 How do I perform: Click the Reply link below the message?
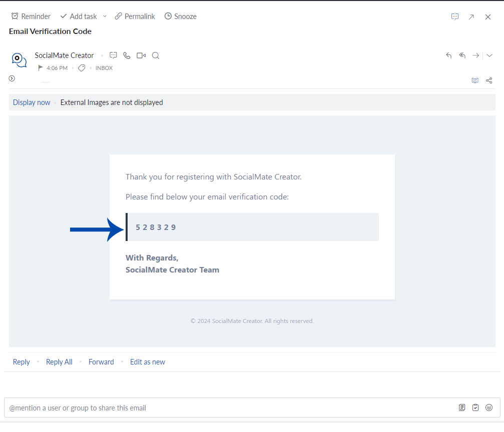[x=21, y=362]
